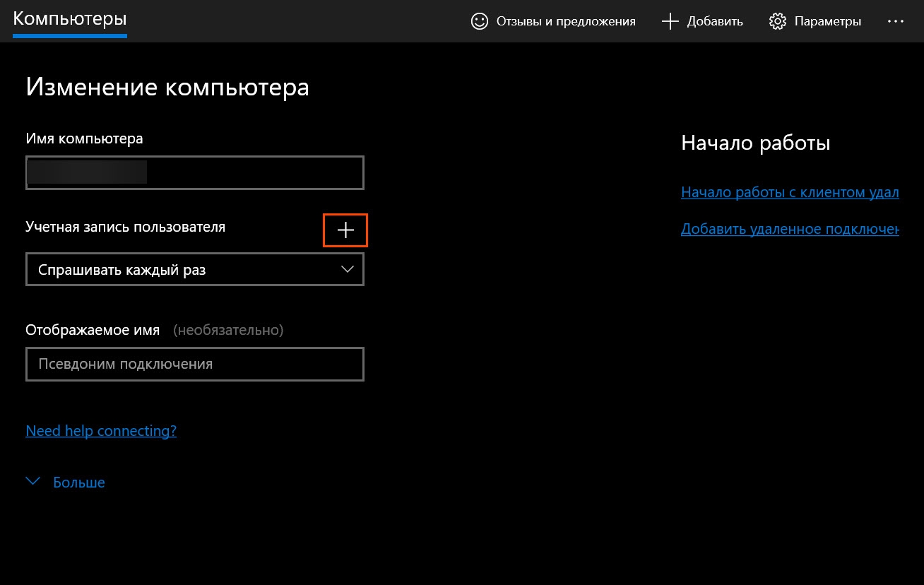This screenshot has width=924, height=585.
Task: Open the three-dot overflow menu
Action: tap(895, 21)
